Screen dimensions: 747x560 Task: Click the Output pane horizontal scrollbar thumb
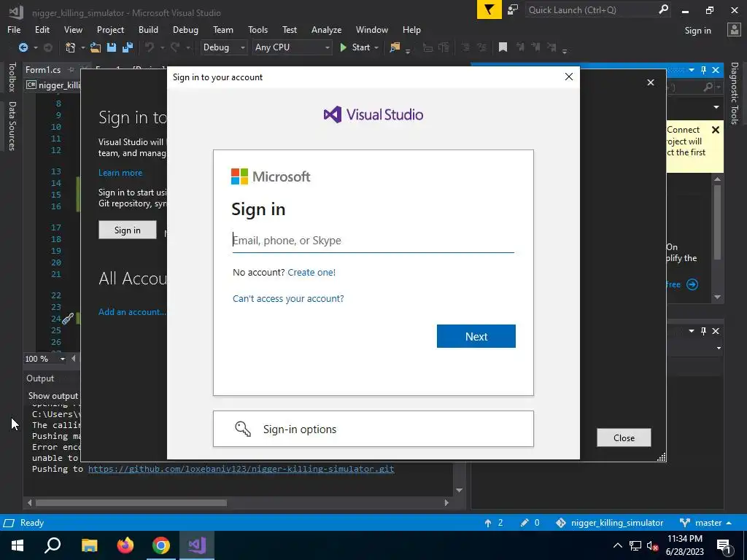point(131,503)
